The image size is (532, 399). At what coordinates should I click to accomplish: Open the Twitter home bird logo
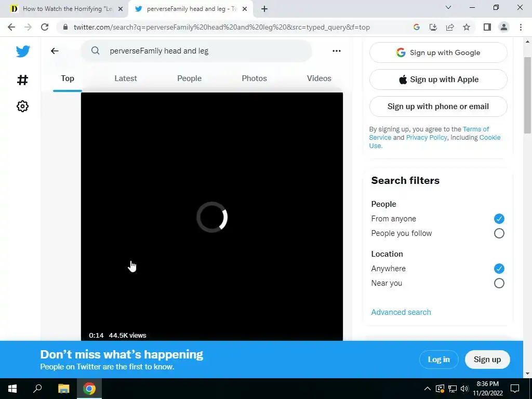click(x=23, y=51)
